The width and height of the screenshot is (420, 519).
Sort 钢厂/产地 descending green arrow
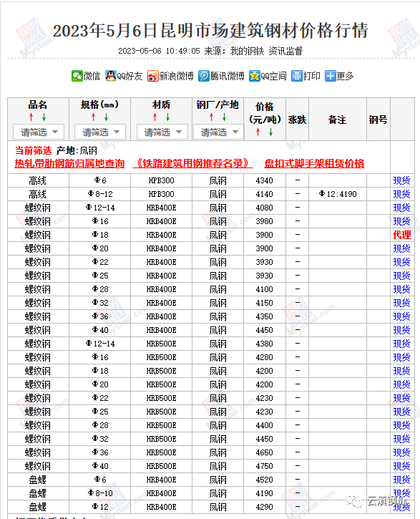(x=224, y=117)
